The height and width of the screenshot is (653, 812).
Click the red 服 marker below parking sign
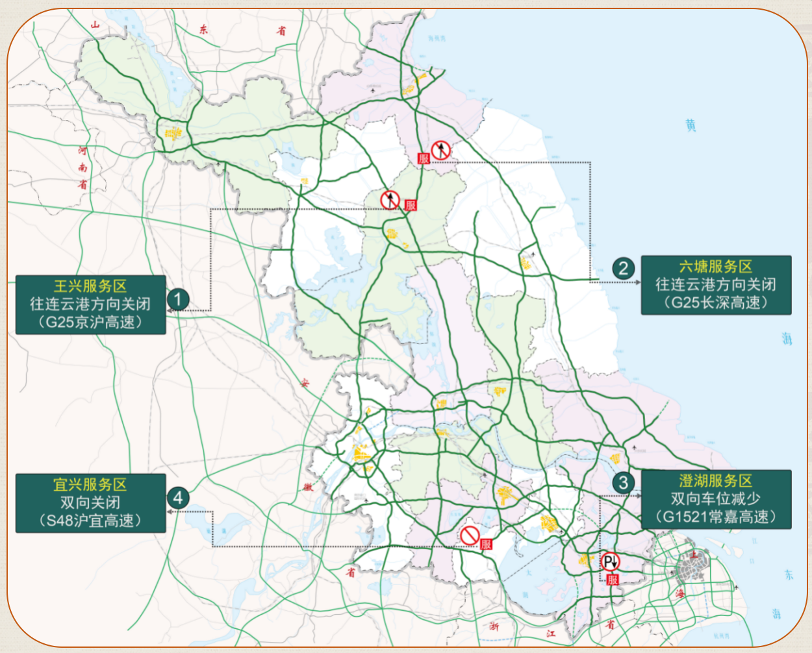pyautogui.click(x=613, y=580)
